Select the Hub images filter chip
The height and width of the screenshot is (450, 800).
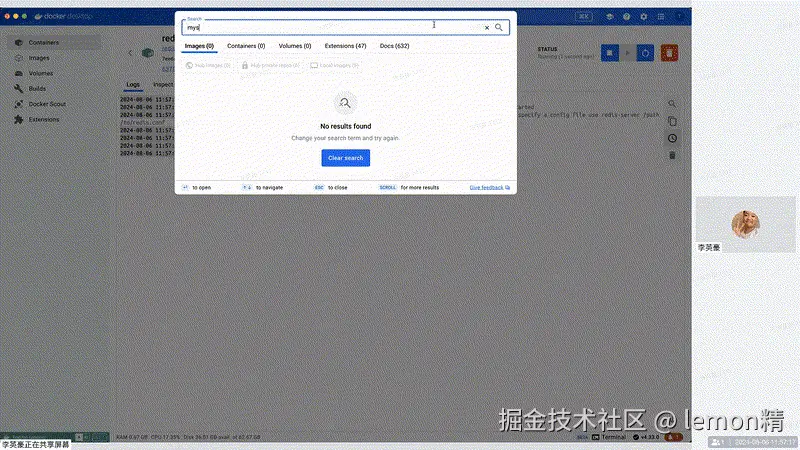[x=208, y=65]
